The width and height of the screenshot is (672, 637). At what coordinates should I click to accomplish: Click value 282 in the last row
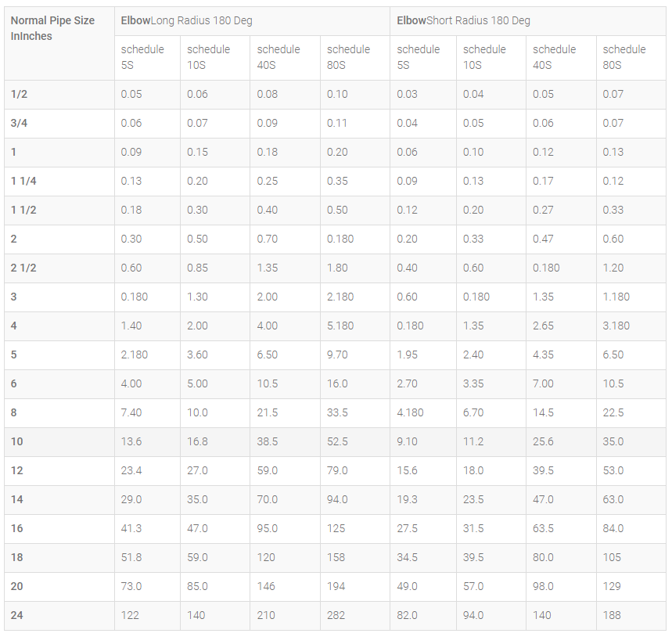pyautogui.click(x=336, y=615)
